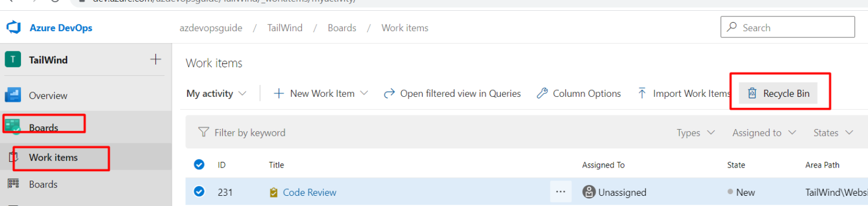868x206 pixels.
Task: Click the Import Work Items upload icon
Action: pyautogui.click(x=642, y=93)
